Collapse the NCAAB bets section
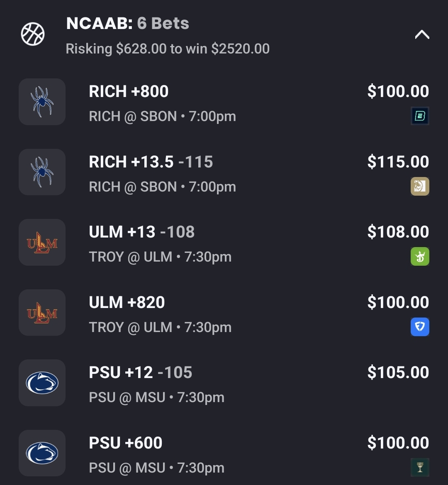The image size is (448, 485). [x=422, y=35]
